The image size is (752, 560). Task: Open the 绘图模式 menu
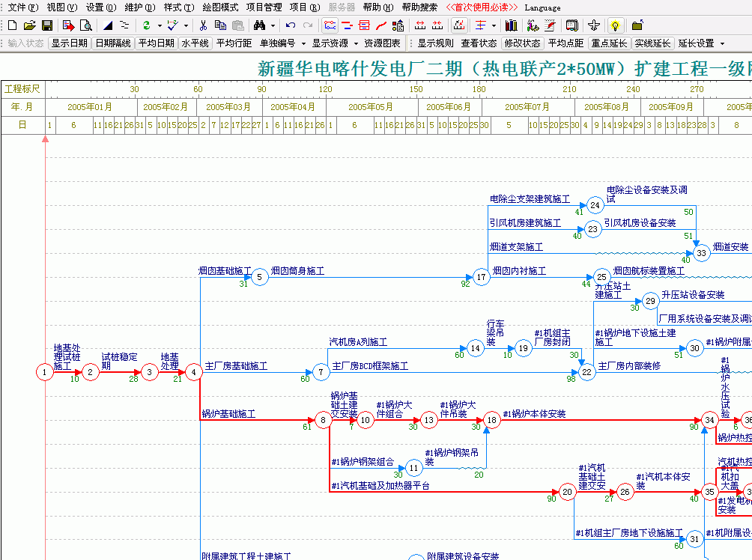tap(220, 7)
